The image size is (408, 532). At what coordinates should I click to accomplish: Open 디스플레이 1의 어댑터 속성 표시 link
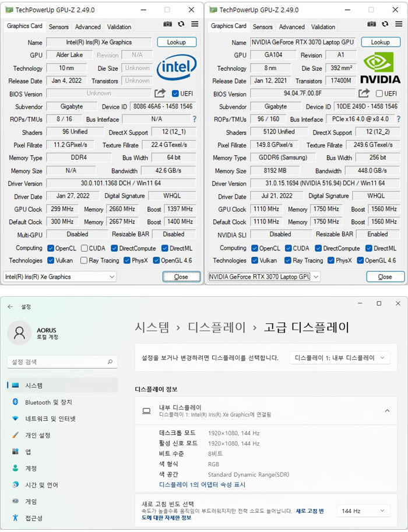click(202, 485)
